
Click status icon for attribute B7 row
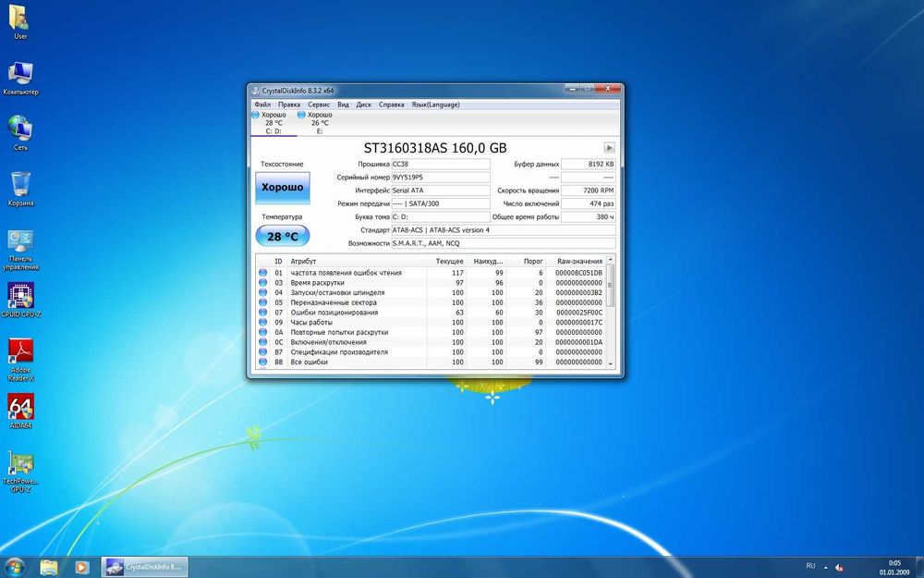[x=262, y=352]
